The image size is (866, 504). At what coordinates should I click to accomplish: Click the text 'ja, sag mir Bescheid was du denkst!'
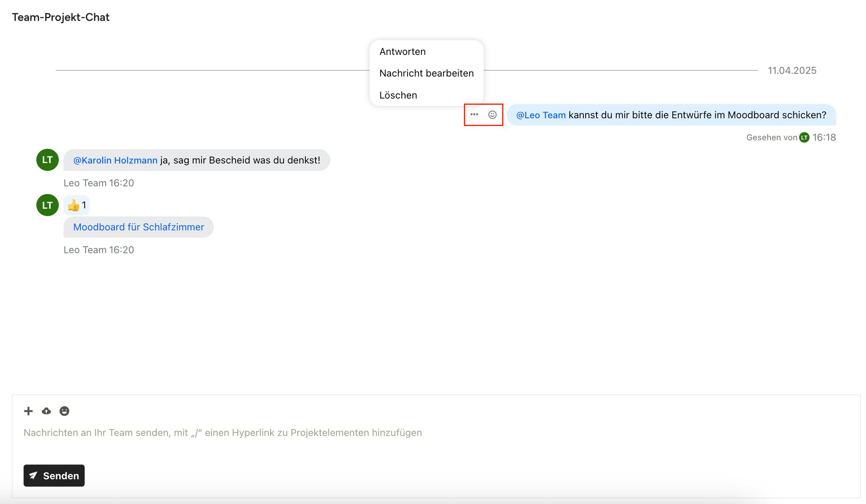[x=240, y=160]
